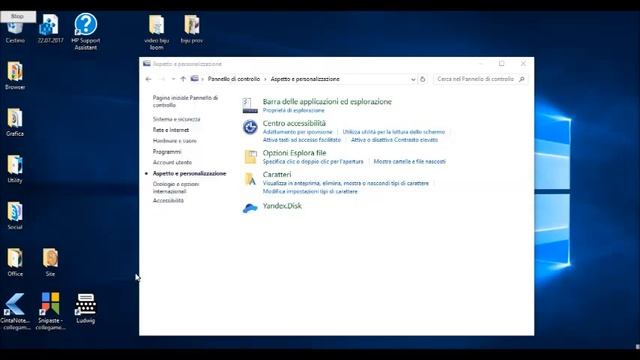This screenshot has height=360, width=640.
Task: Click the search magnifier icon
Action: [522, 79]
